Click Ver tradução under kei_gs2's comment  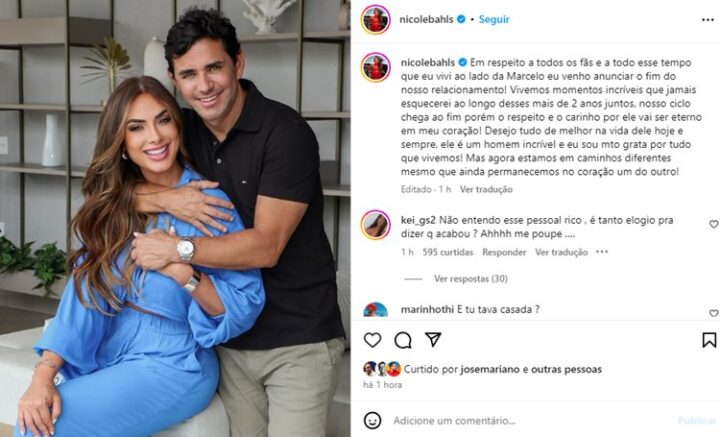[x=561, y=252]
